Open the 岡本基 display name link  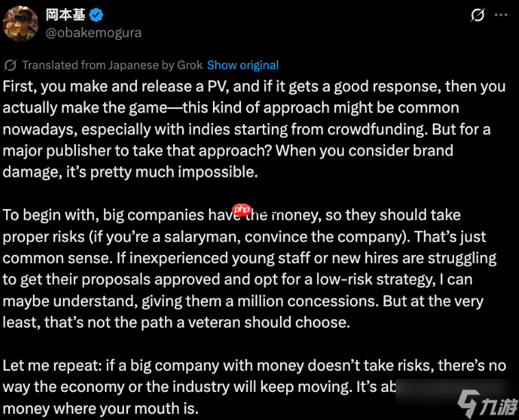65,14
